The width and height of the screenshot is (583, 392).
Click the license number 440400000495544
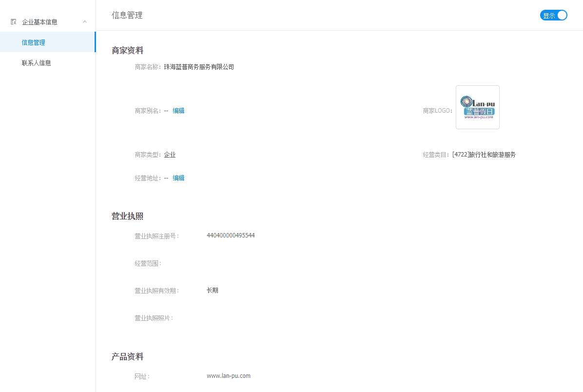tap(231, 235)
